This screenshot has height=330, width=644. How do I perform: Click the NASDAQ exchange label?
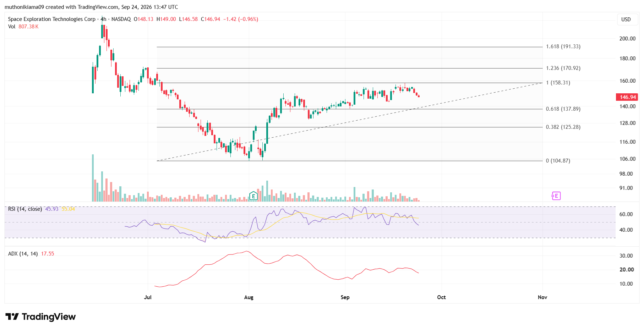point(121,19)
